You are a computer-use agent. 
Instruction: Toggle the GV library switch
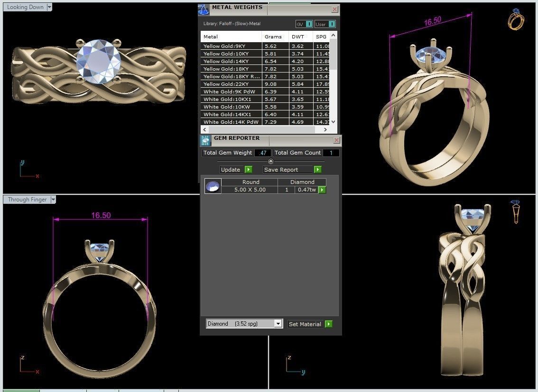tap(309, 24)
